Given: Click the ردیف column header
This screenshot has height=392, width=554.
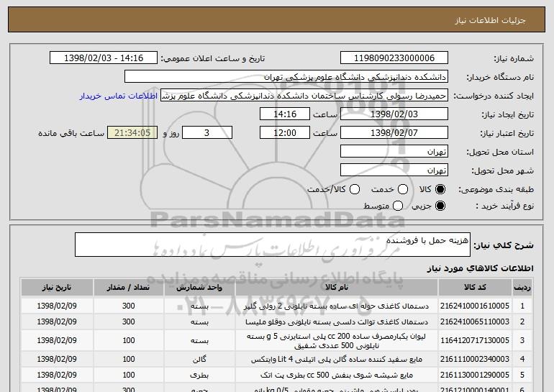Looking at the screenshot, I should pos(522,288).
